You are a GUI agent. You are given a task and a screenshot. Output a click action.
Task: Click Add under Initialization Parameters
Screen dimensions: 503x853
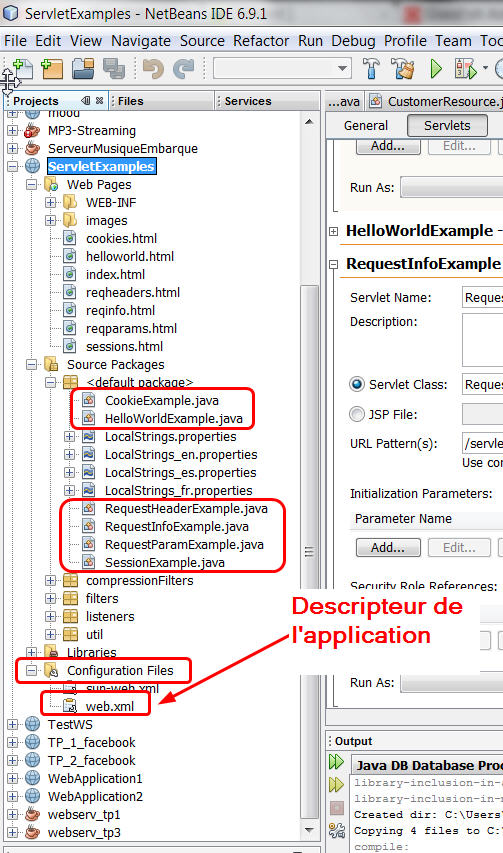pos(388,547)
